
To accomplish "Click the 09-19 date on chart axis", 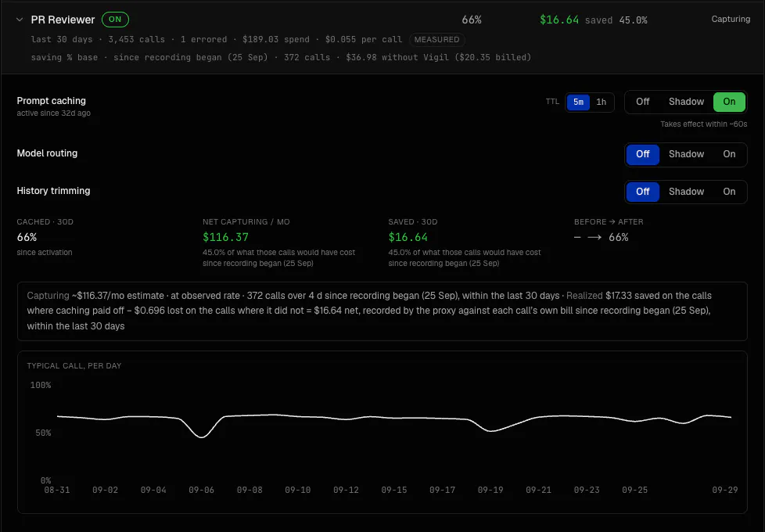I will tap(490, 490).
